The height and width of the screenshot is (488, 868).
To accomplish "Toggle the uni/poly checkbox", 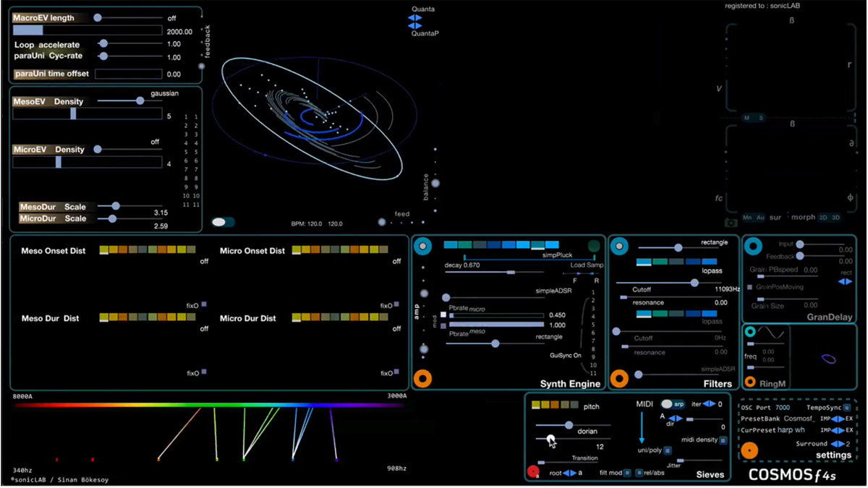I will coord(668,450).
